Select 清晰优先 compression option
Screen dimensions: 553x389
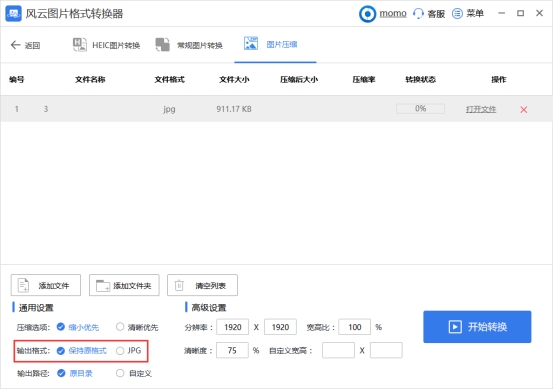(137, 327)
